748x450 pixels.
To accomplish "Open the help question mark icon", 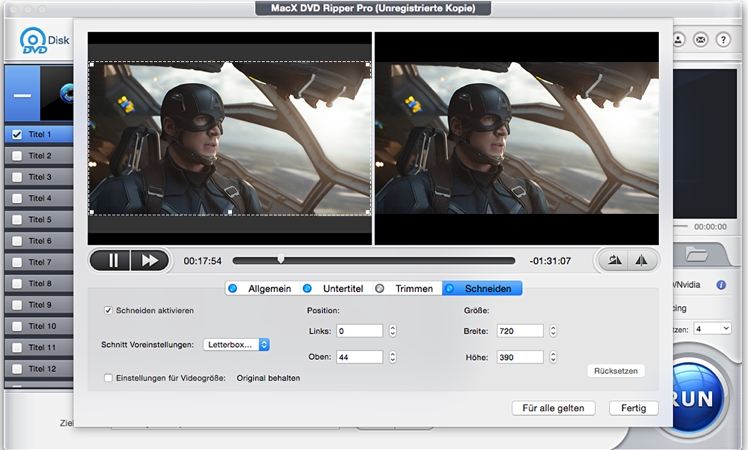I will (723, 40).
